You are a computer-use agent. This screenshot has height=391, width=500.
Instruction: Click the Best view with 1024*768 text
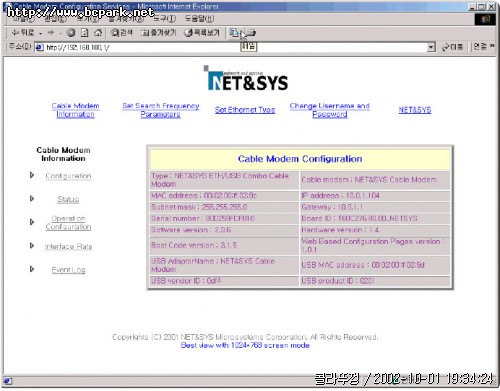245,345
